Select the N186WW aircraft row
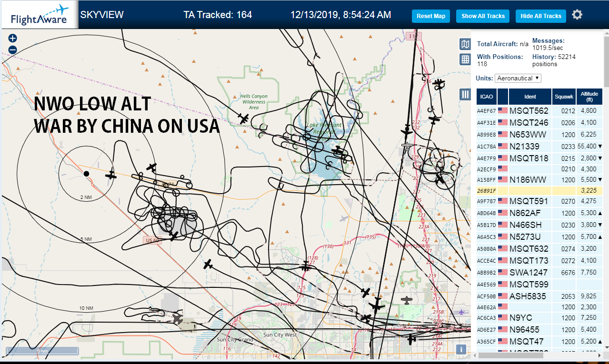 coord(540,180)
